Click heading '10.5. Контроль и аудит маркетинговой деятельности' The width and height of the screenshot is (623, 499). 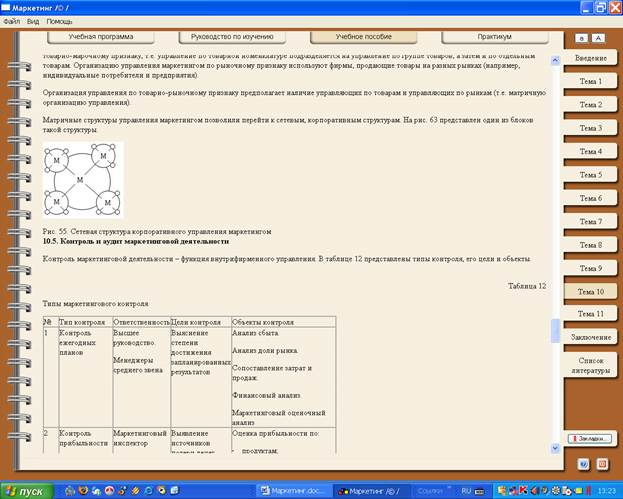pyautogui.click(x=136, y=242)
